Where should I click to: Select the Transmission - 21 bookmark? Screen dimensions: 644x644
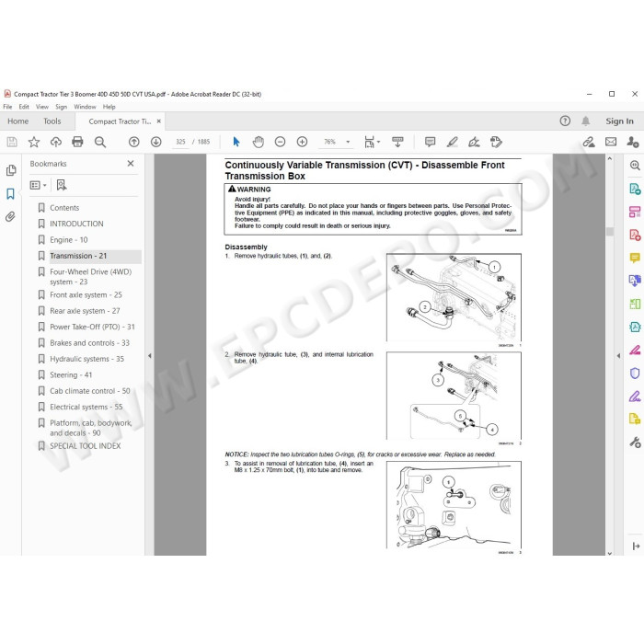(x=78, y=256)
